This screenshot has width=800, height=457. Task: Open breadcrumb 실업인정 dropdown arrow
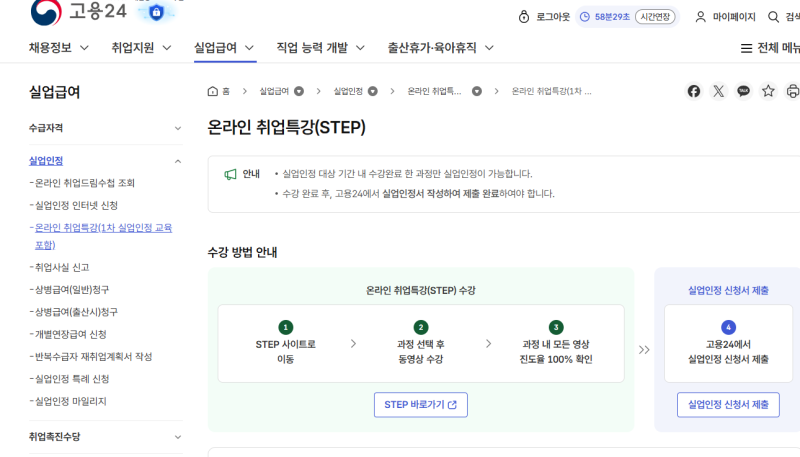coord(373,91)
